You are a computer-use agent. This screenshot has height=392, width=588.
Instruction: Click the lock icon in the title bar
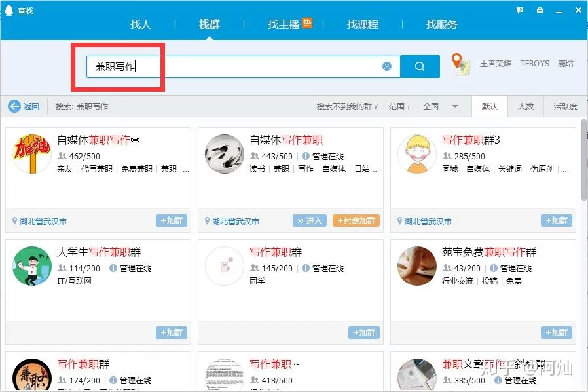click(x=540, y=10)
